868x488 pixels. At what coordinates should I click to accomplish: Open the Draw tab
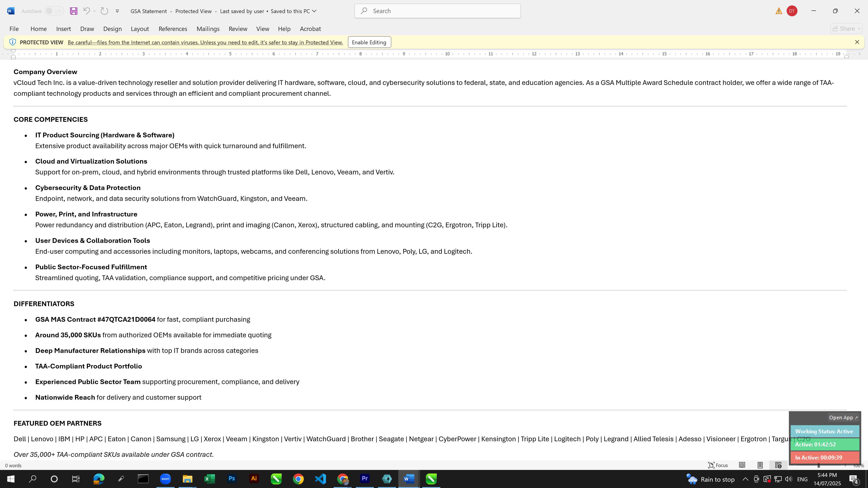click(87, 29)
